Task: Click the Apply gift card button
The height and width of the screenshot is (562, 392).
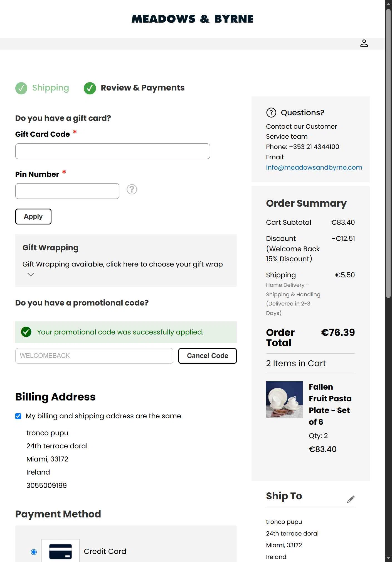Action: [x=33, y=216]
